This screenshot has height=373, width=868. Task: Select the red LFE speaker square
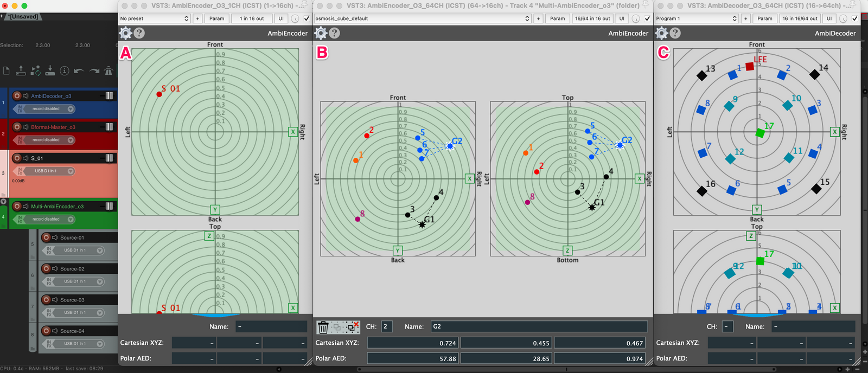pyautogui.click(x=750, y=66)
